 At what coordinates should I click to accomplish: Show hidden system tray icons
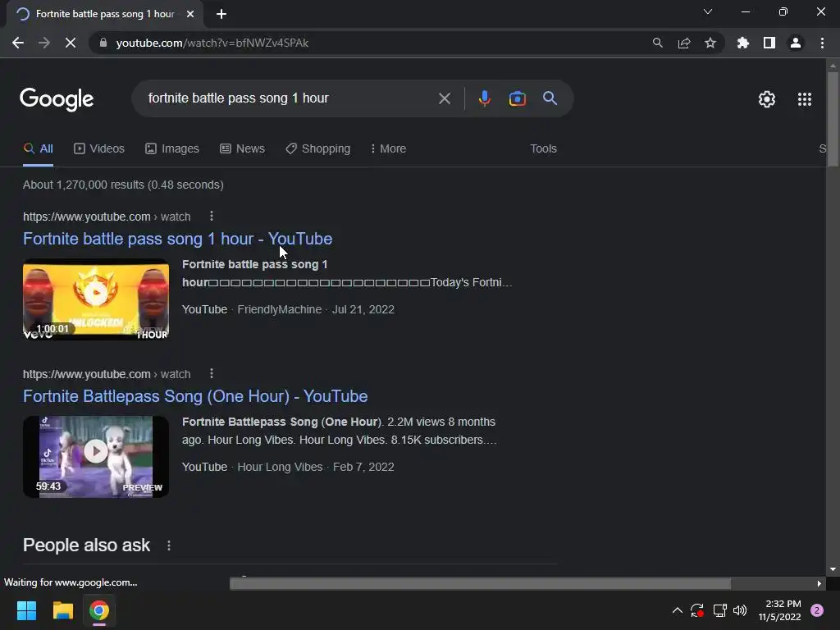pyautogui.click(x=677, y=610)
